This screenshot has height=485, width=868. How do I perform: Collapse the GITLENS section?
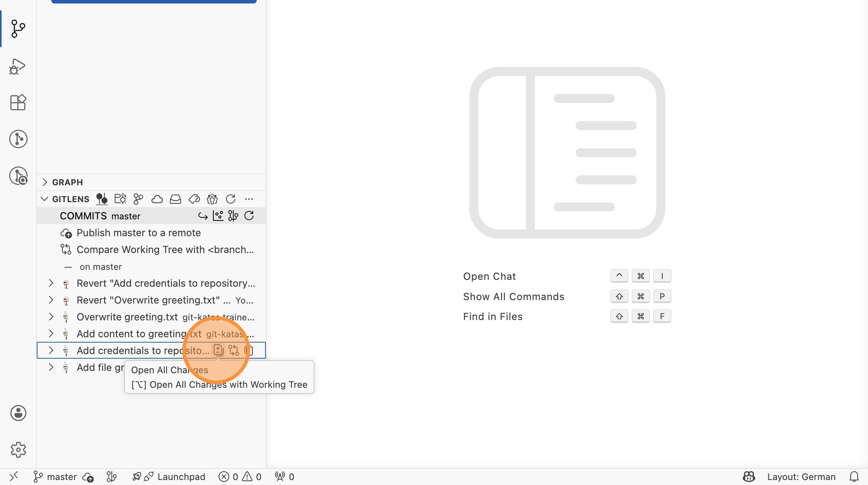pyautogui.click(x=44, y=199)
